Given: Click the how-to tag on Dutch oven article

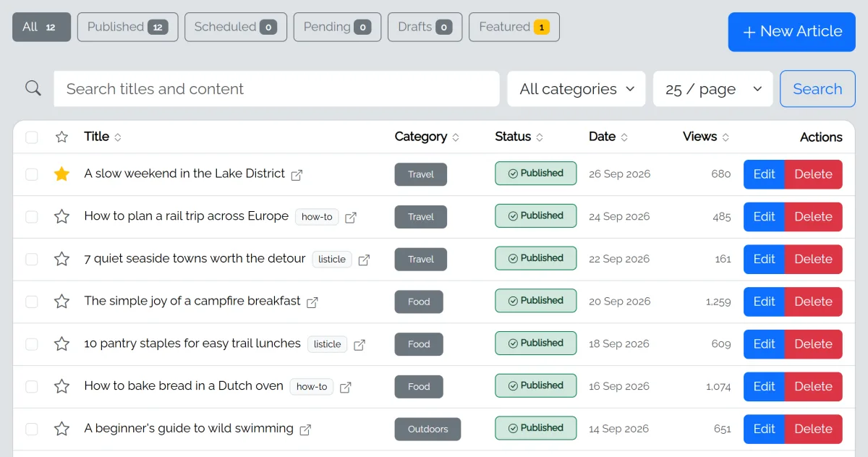Looking at the screenshot, I should tap(312, 387).
